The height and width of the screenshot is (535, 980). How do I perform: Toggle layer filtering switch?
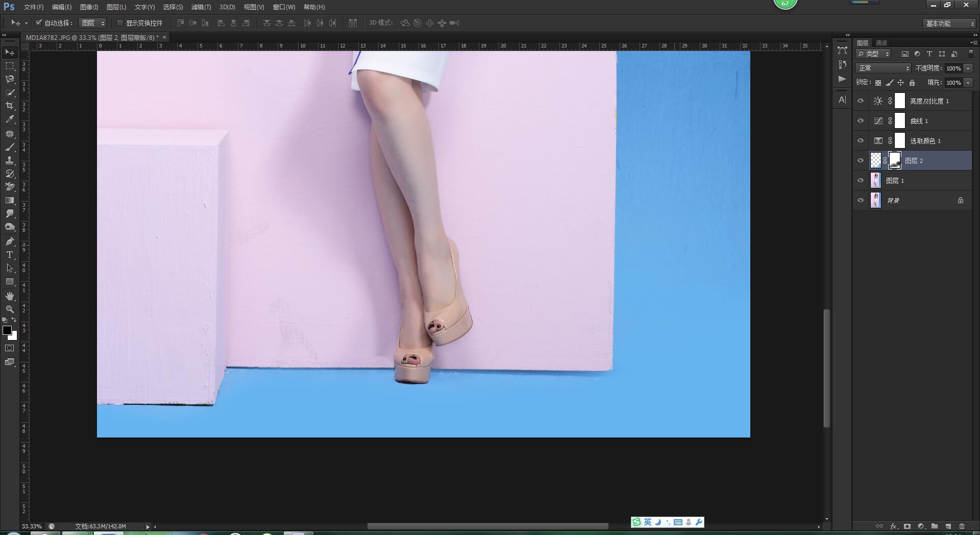click(971, 54)
